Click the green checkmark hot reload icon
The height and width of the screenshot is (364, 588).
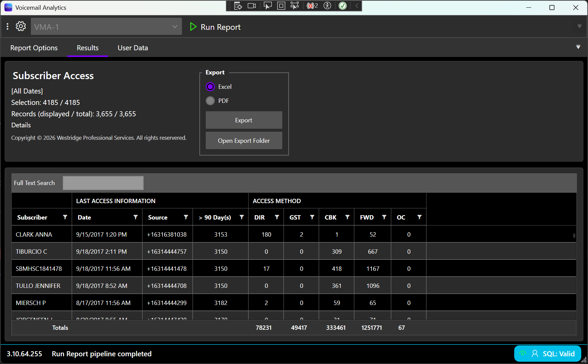pos(343,6)
